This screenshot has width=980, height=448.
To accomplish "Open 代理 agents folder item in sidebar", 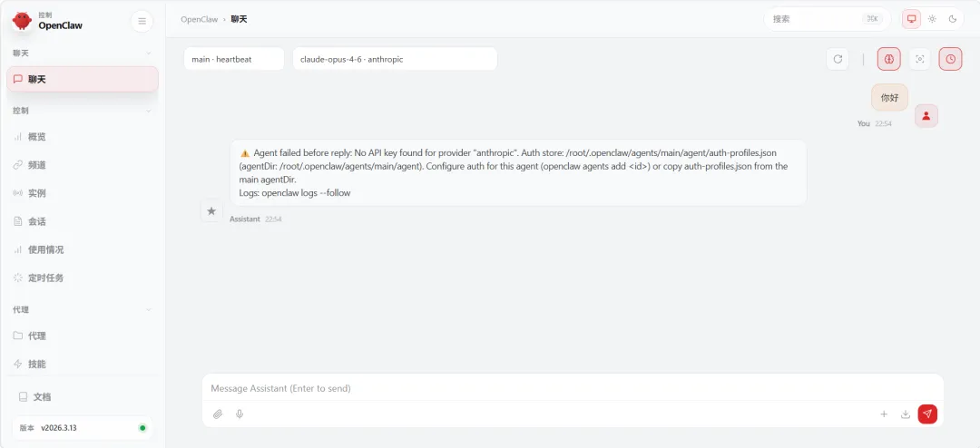I will click(83, 336).
